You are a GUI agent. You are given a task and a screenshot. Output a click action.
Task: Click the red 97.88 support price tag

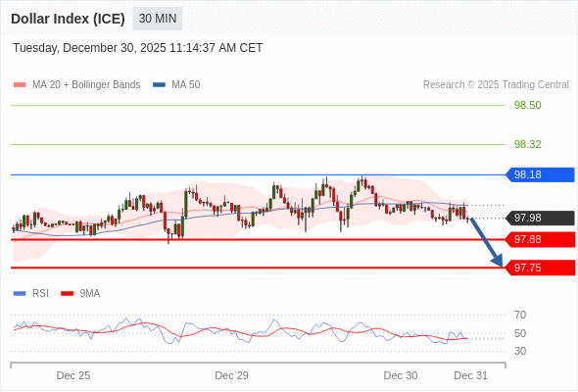click(540, 240)
